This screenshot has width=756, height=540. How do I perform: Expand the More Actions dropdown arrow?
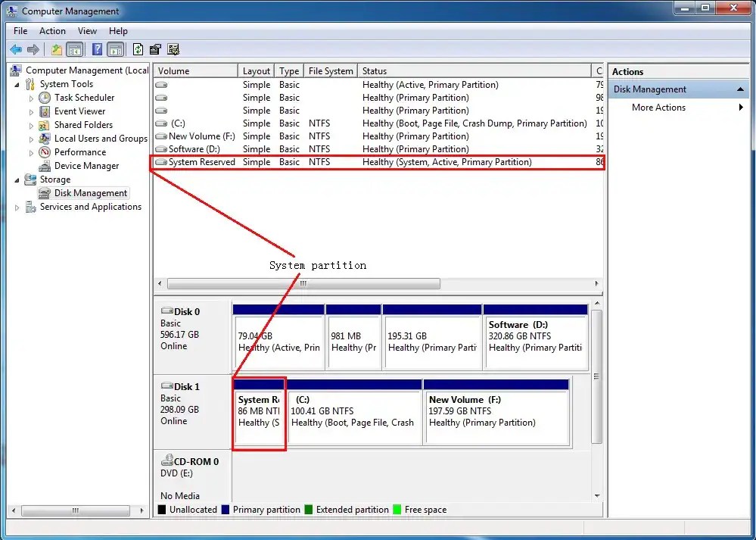[x=739, y=107]
